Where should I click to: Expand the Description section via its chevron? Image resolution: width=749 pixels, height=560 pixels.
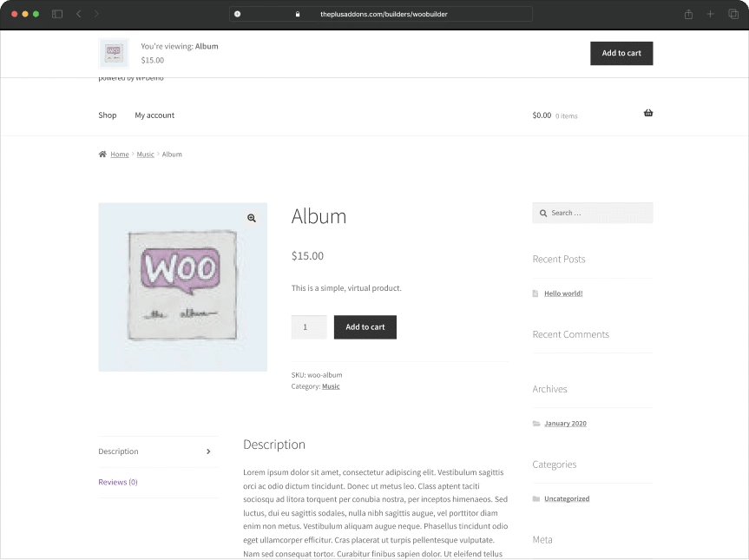[x=209, y=451]
